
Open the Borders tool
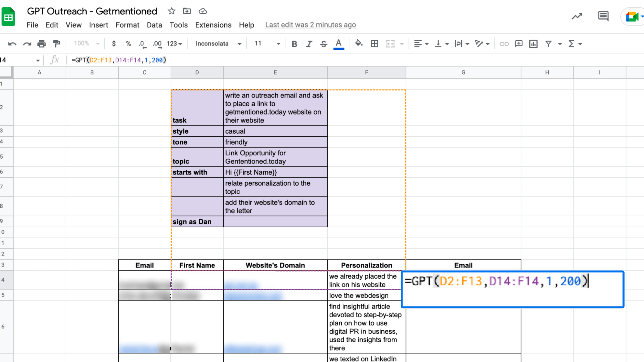(374, 44)
